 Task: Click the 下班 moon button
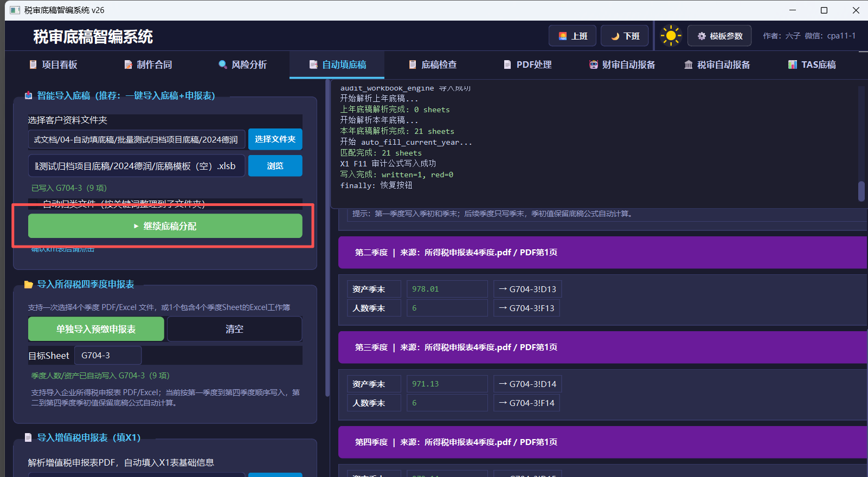coord(625,36)
